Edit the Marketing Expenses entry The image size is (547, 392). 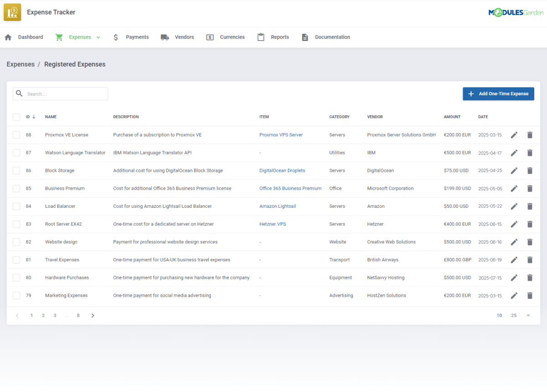(514, 295)
